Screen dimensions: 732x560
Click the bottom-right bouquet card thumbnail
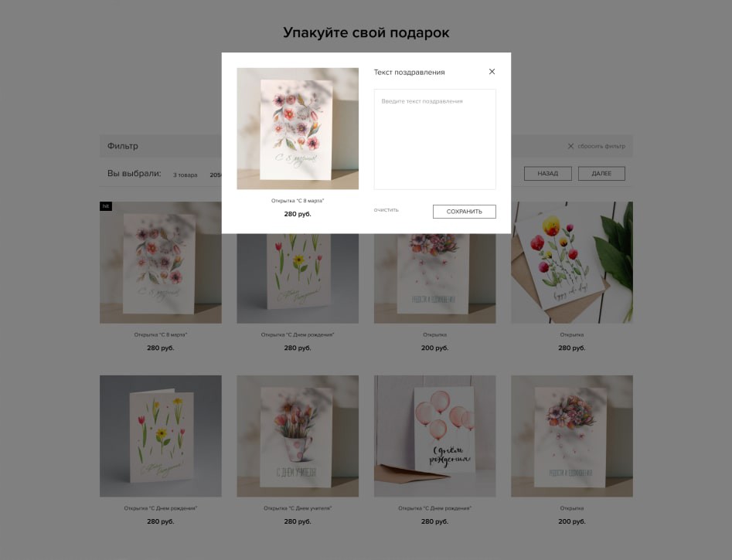pos(572,436)
